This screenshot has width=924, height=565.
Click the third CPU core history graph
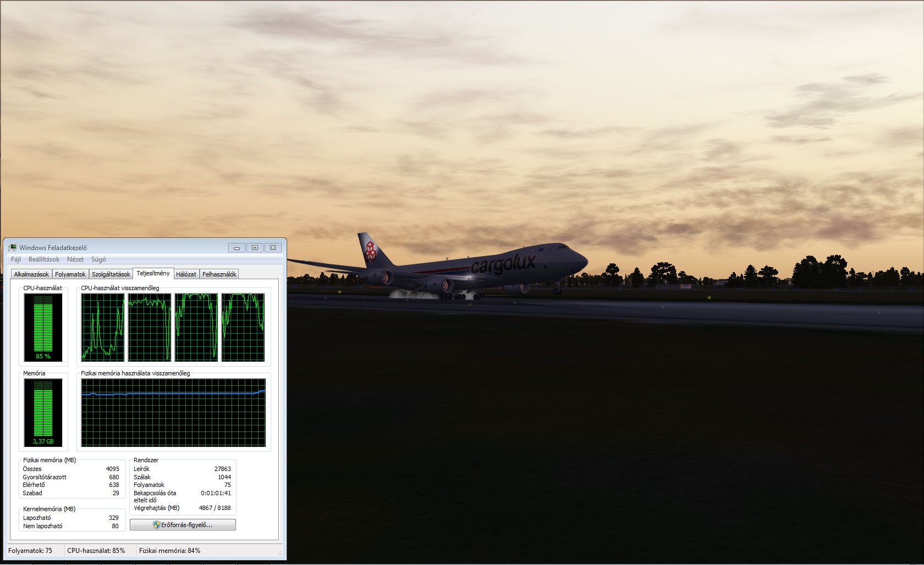196,328
